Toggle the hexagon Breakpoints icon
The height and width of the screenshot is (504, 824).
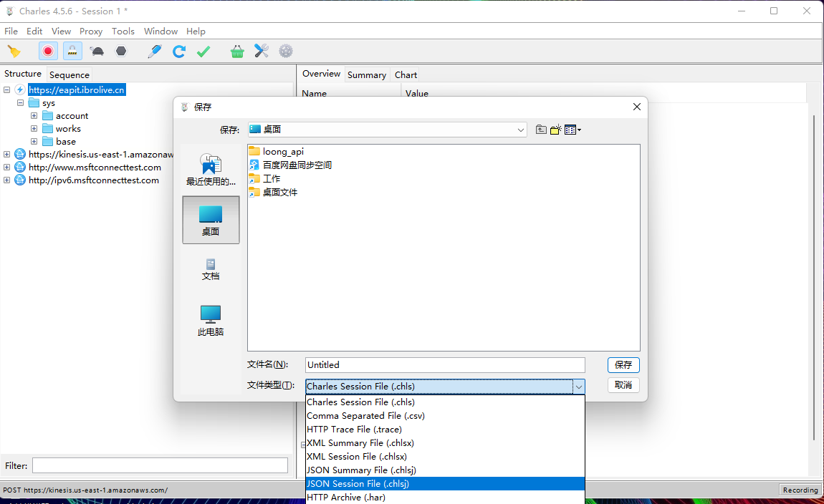click(121, 51)
